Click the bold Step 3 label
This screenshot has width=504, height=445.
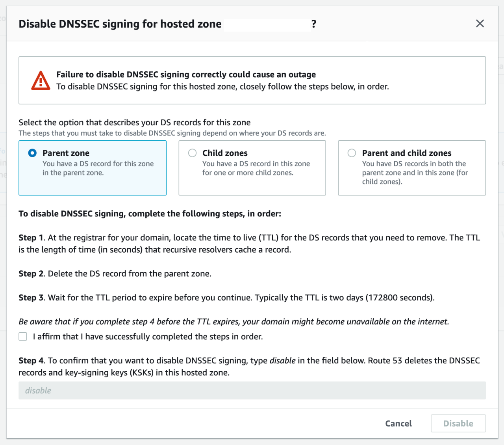tap(31, 298)
